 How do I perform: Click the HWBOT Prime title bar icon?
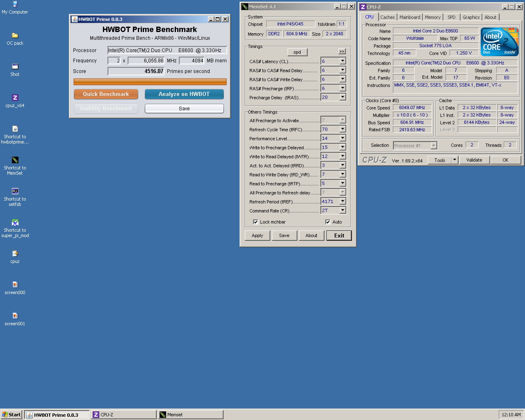click(74, 19)
